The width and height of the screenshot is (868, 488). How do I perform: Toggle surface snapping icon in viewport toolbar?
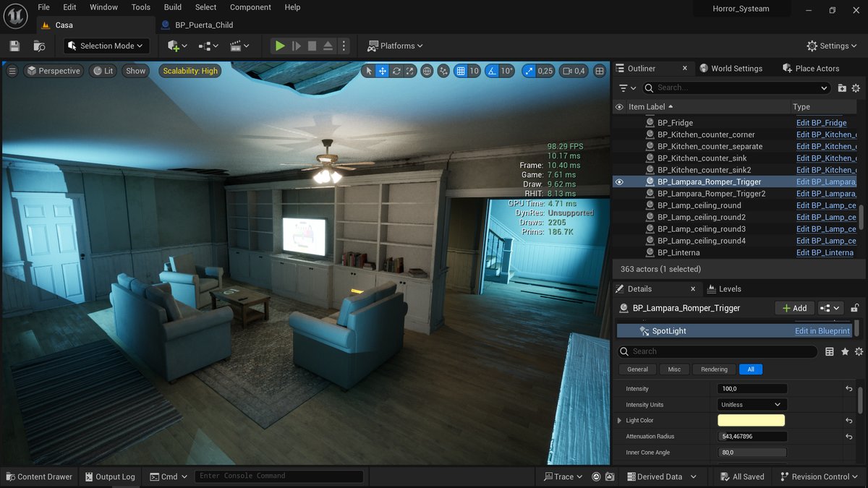point(443,71)
